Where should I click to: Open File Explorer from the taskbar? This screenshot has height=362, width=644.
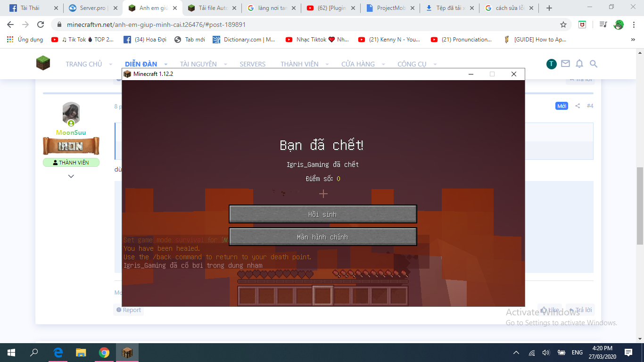point(81,352)
